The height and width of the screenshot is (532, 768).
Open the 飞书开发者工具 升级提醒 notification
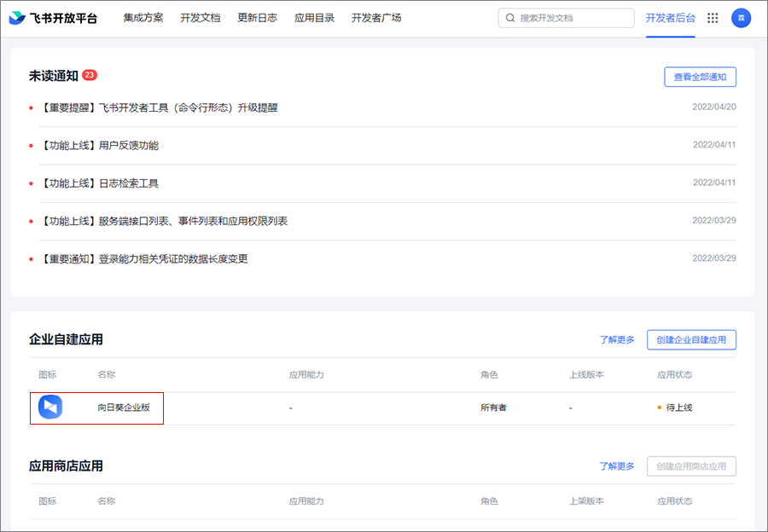(159, 108)
